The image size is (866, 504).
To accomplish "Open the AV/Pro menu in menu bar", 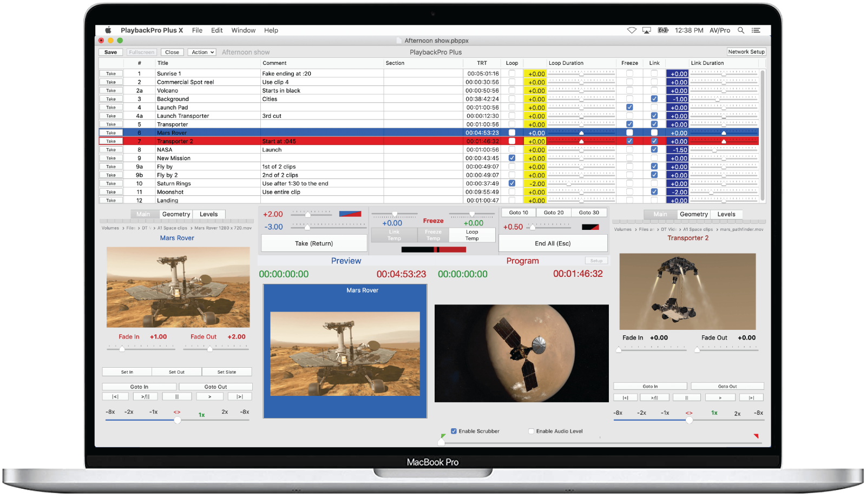I will (719, 30).
